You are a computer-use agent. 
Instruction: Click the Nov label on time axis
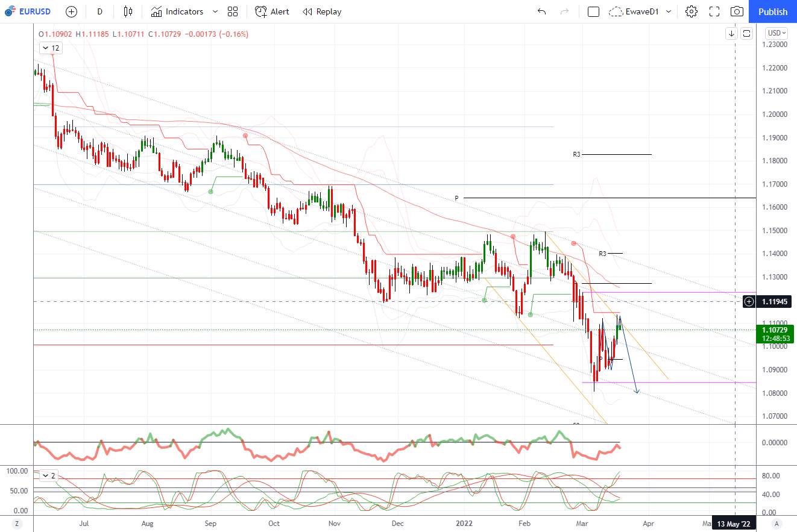tap(336, 523)
